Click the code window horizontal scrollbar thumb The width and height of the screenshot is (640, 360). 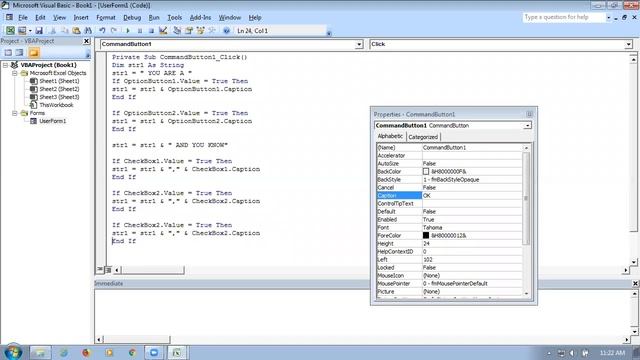click(153, 270)
